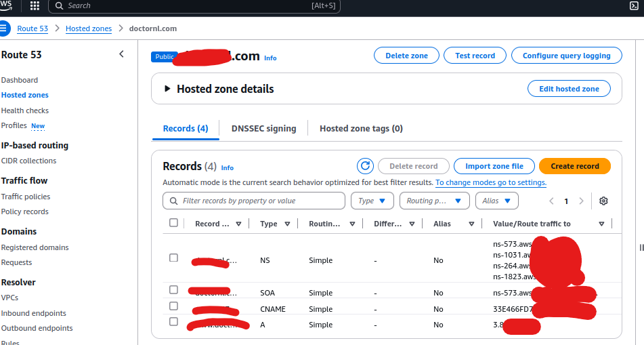
Task: Tick the CNAME record checkbox
Action: click(x=174, y=306)
